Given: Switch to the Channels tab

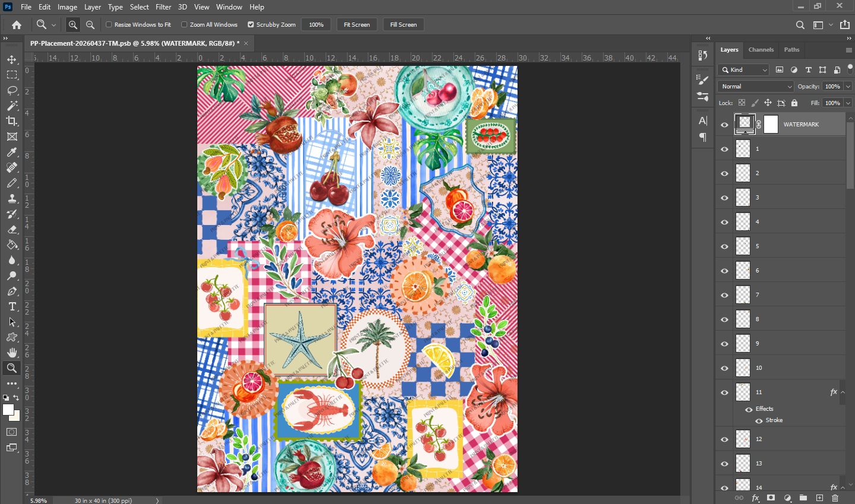Looking at the screenshot, I should 761,50.
